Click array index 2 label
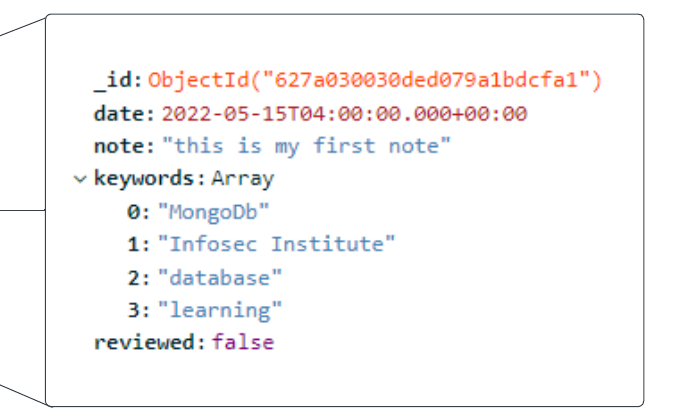 (134, 277)
